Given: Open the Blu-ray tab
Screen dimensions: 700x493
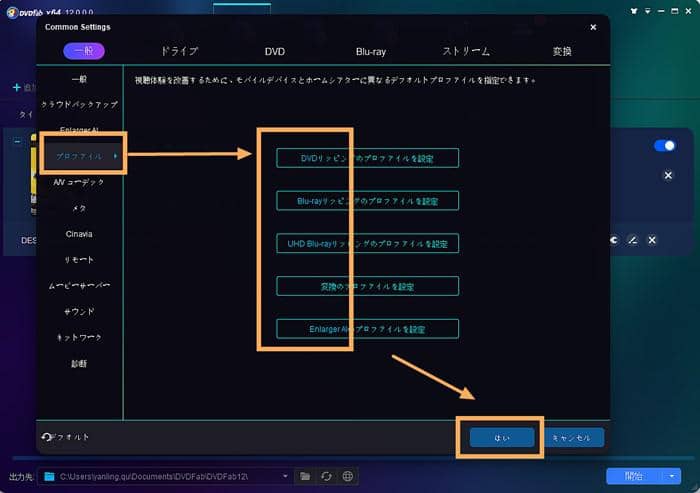Looking at the screenshot, I should (371, 52).
